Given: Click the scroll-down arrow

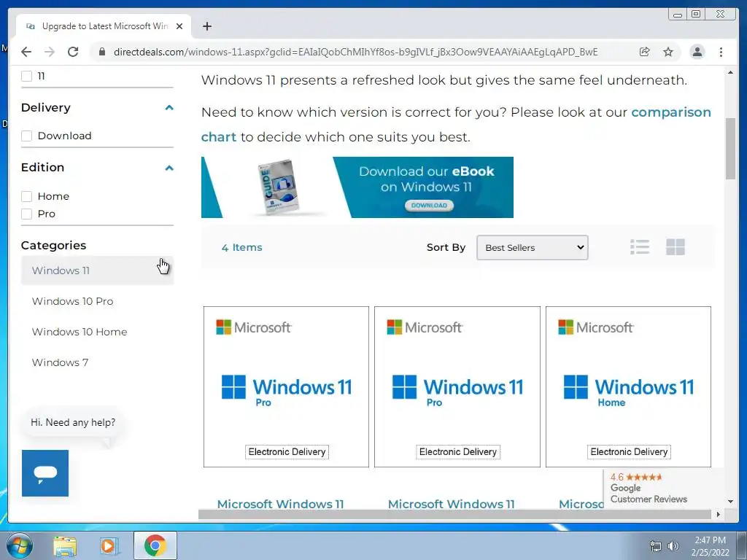Looking at the screenshot, I should [x=730, y=502].
